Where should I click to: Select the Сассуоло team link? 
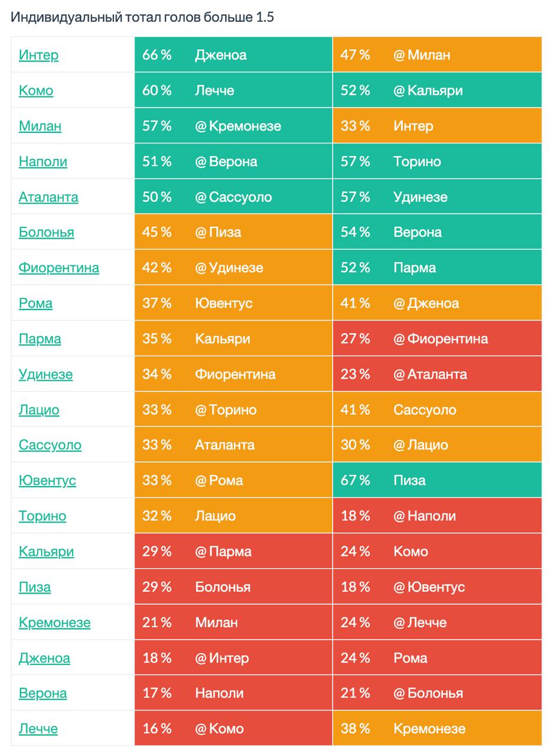coord(50,445)
